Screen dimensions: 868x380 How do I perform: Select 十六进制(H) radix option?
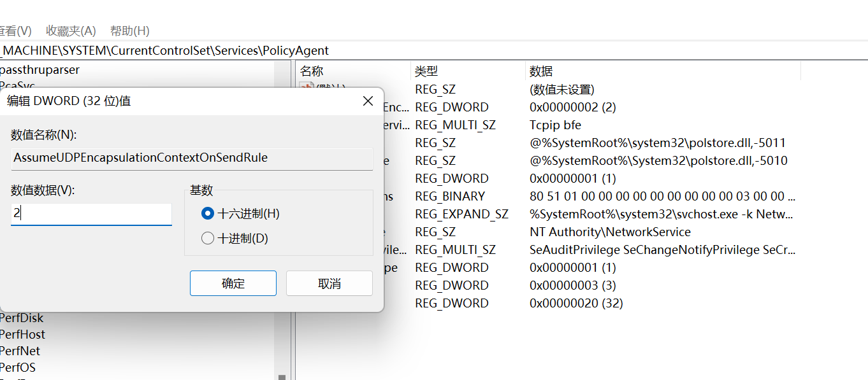click(240, 214)
